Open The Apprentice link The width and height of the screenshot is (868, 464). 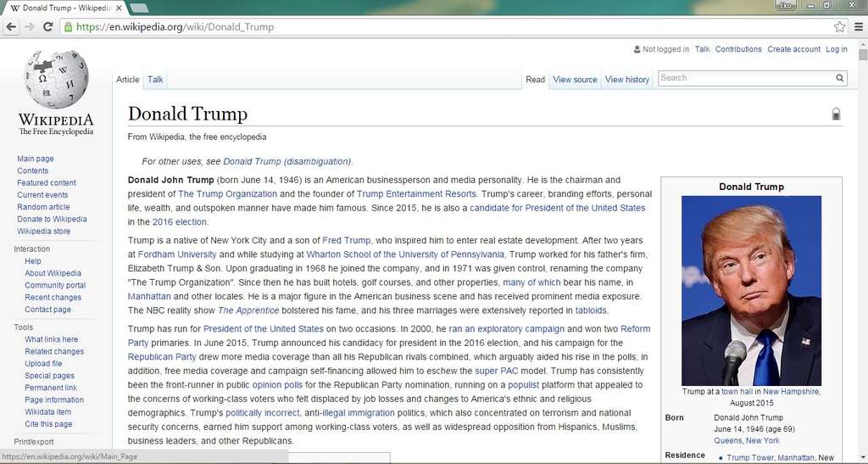(248, 310)
